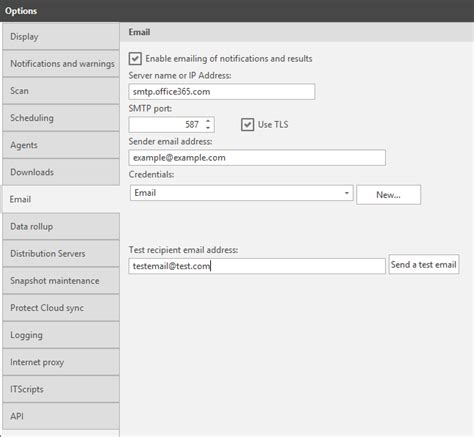The height and width of the screenshot is (437, 474).
Task: Decrease SMTP port with down arrow
Action: coord(208,128)
